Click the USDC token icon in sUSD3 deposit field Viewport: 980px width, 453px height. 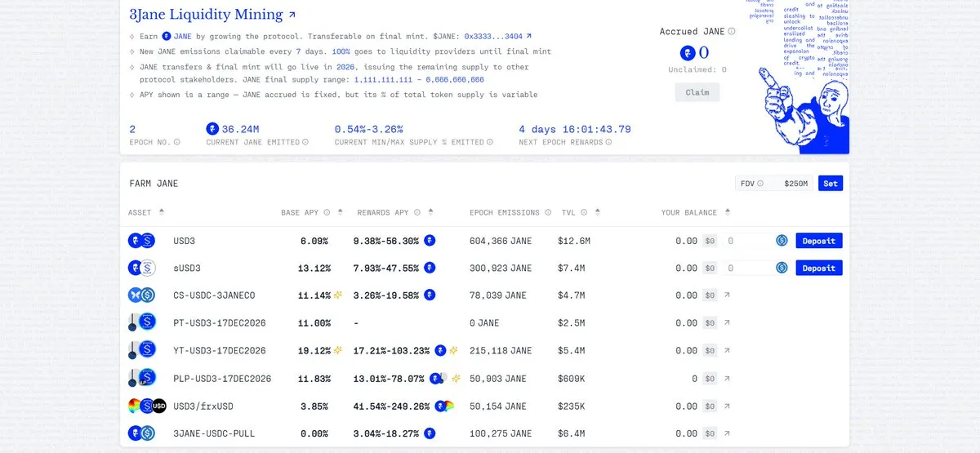(782, 268)
